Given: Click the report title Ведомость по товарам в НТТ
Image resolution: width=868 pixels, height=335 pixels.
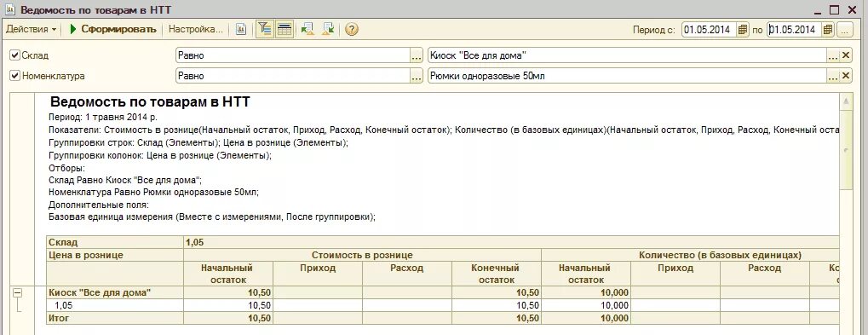Looking at the screenshot, I should [x=150, y=102].
